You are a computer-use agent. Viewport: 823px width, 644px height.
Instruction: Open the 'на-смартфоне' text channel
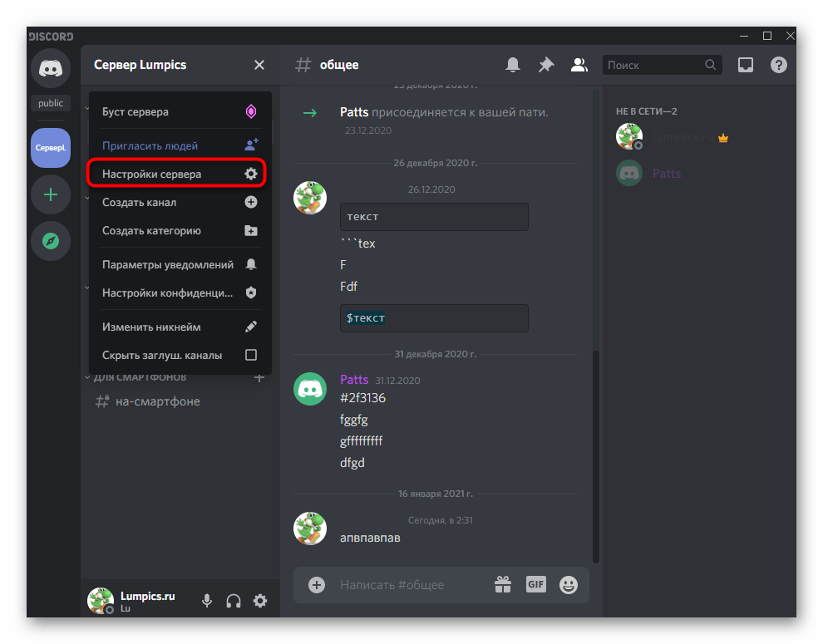tap(158, 401)
